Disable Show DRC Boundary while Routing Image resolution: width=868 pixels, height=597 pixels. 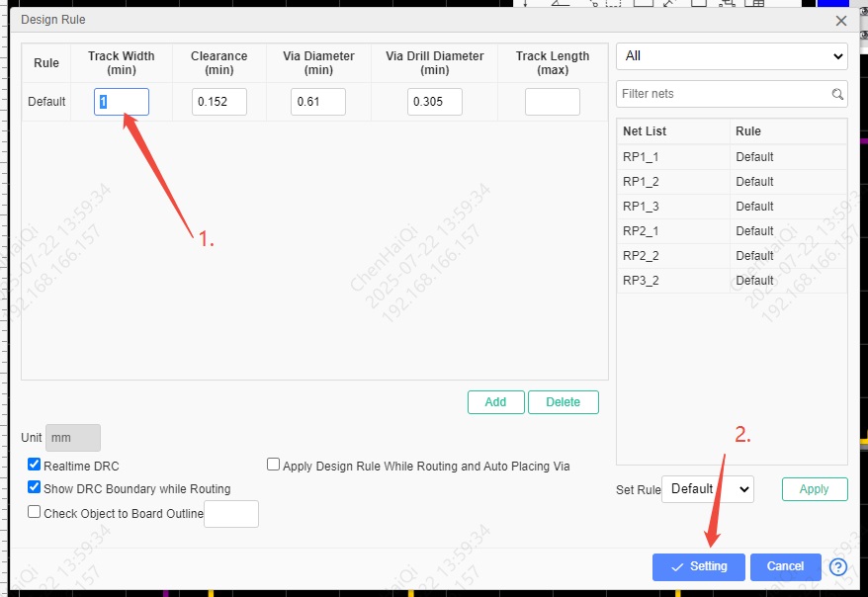[35, 487]
